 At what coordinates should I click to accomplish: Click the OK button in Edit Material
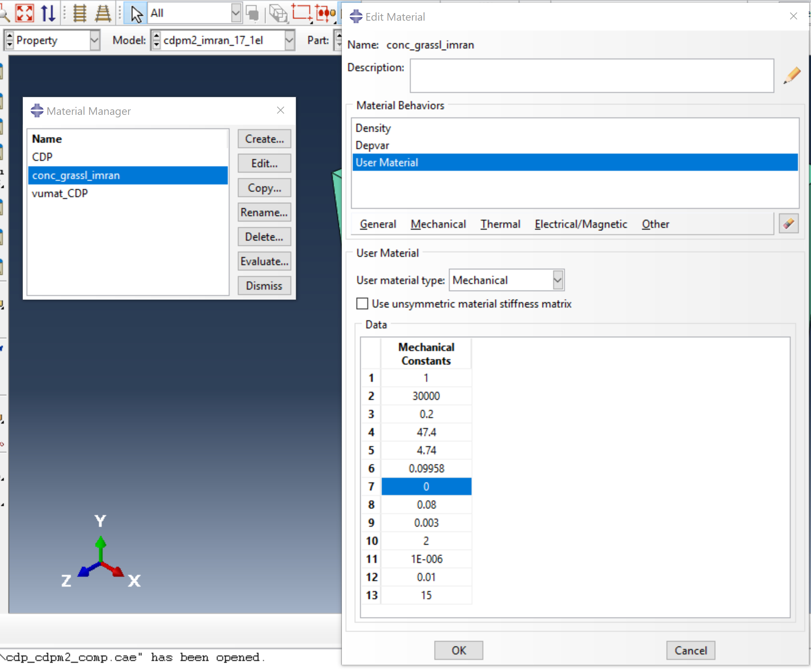click(458, 650)
